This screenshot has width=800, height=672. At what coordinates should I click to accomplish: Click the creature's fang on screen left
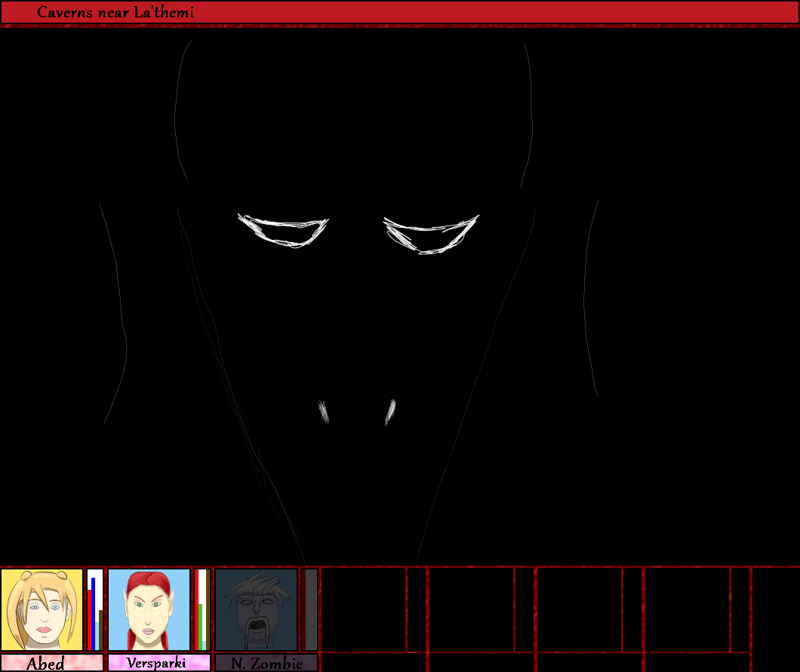[324, 411]
